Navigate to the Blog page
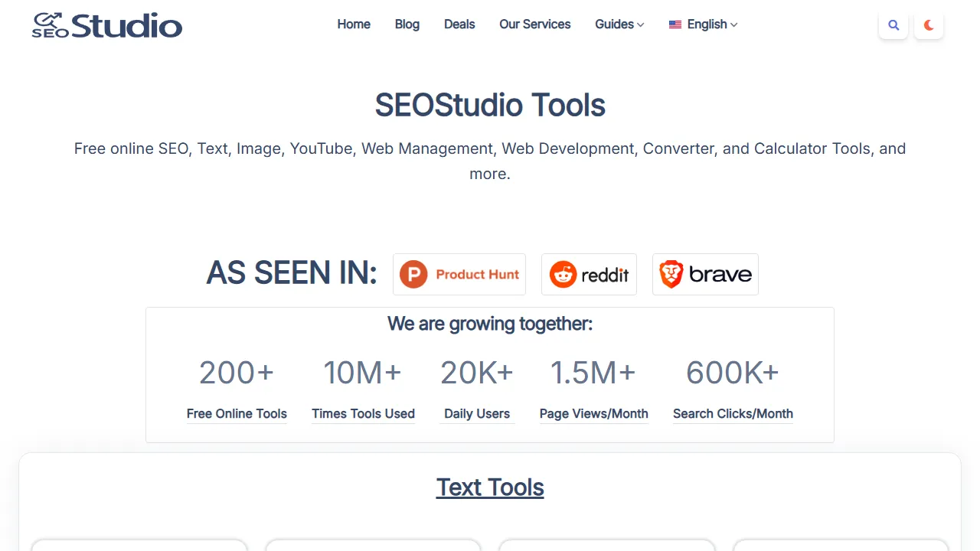The height and width of the screenshot is (551, 980). (x=407, y=24)
